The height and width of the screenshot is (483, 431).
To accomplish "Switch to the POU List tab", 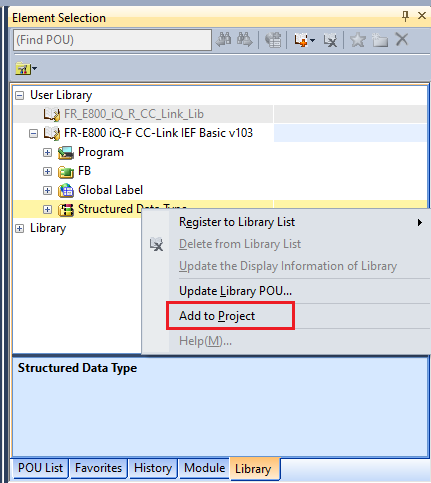I will [x=40, y=468].
